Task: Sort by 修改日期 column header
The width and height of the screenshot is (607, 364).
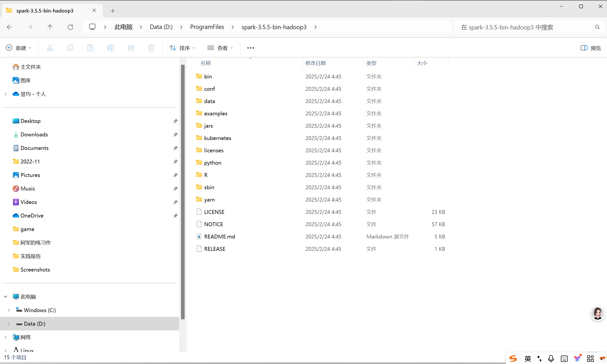Action: 316,63
